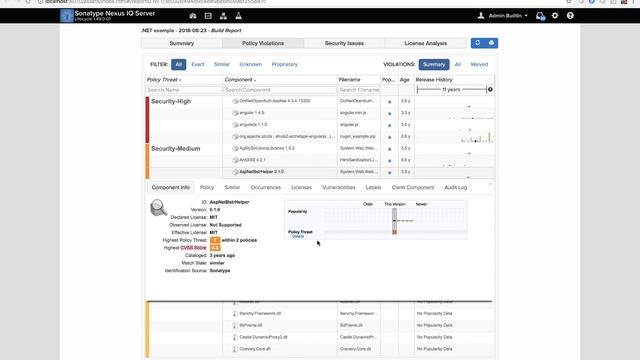The height and width of the screenshot is (360, 640).
Task: Select the AspNetBstrHelper 0.1.0 row
Action: click(x=320, y=172)
